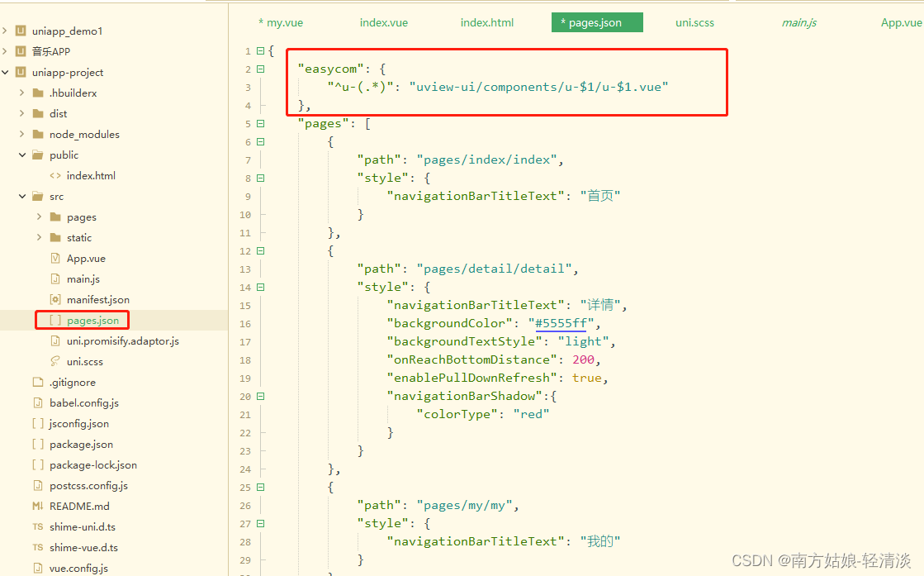Open pages.json in the file tree
This screenshot has height=576, width=924.
(92, 320)
